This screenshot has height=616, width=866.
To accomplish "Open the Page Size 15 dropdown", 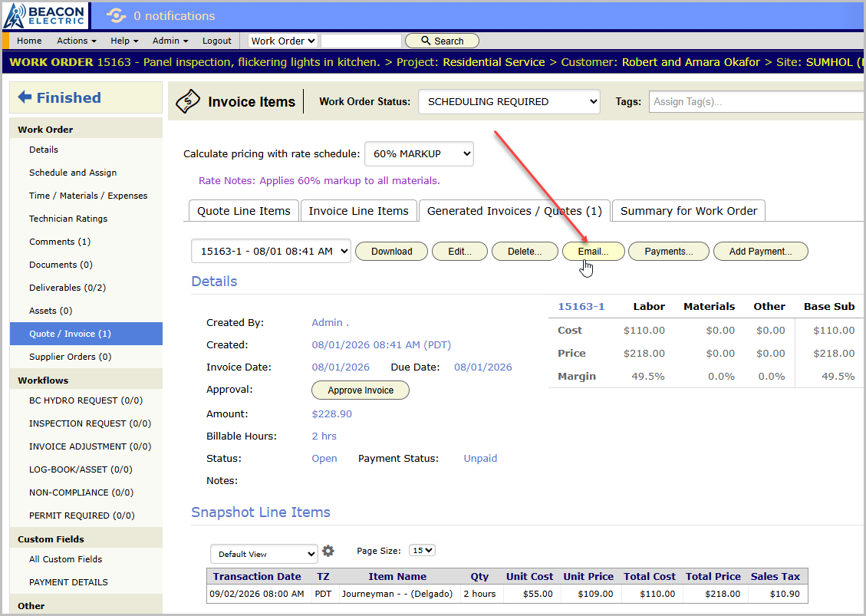I will point(422,551).
